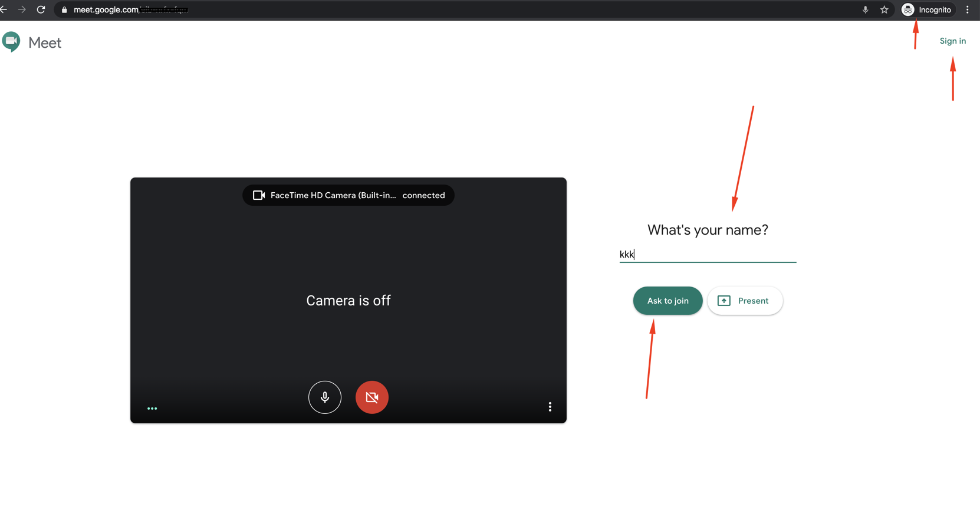Click the microphone permission icon in address bar
980x520 pixels.
click(x=865, y=9)
